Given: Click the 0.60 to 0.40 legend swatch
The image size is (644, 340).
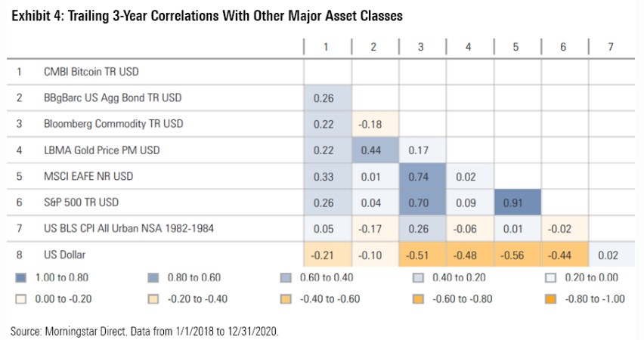Looking at the screenshot, I should point(286,277).
